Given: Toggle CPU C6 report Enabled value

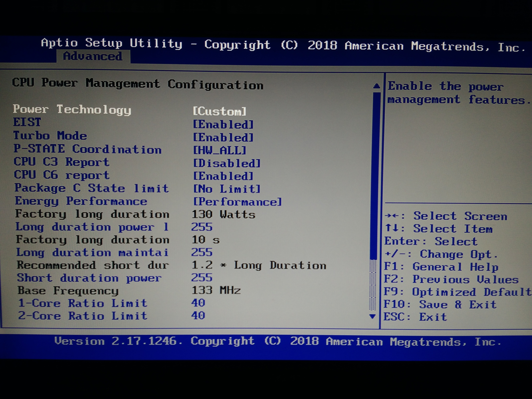Looking at the screenshot, I should [223, 176].
